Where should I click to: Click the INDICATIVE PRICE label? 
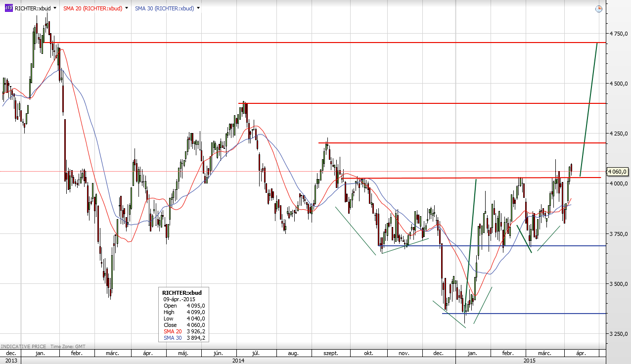[x=23, y=347]
